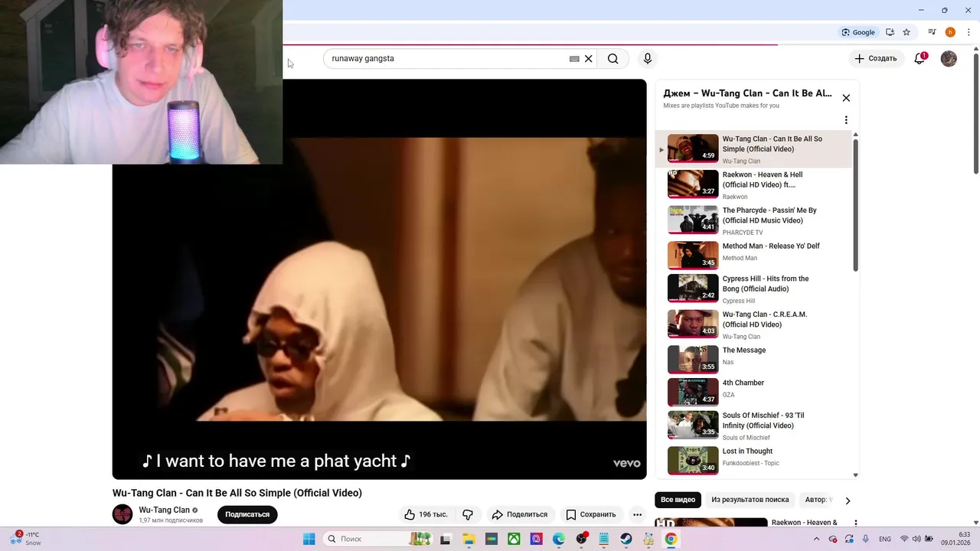The width and height of the screenshot is (980, 551).
Task: Click the 'Создать' button
Action: click(876, 59)
